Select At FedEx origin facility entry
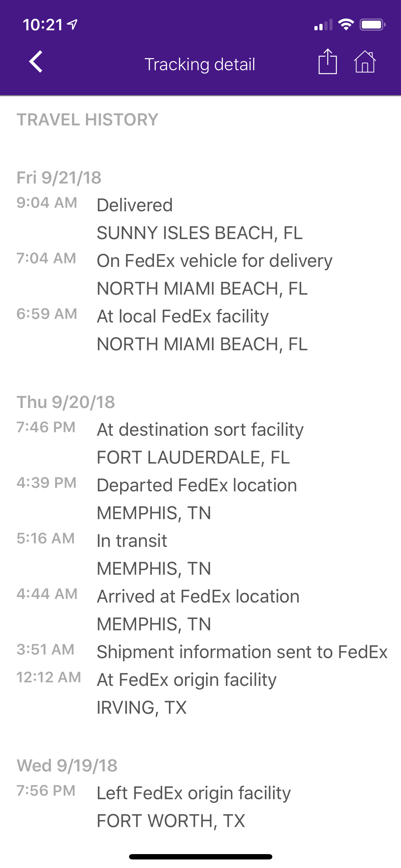Screen dimensions: 401x868 (x=200, y=693)
